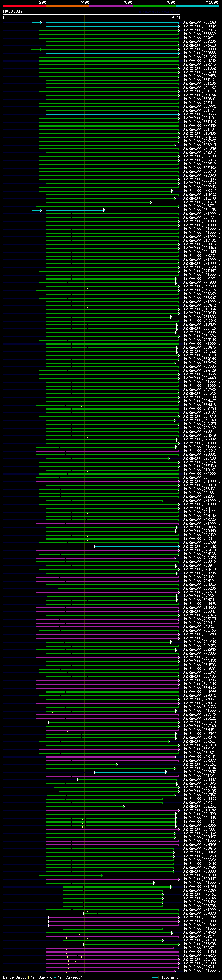Open hit UniRef100_P24000
Viewport: 222px width, 980px height.
coord(199,473)
